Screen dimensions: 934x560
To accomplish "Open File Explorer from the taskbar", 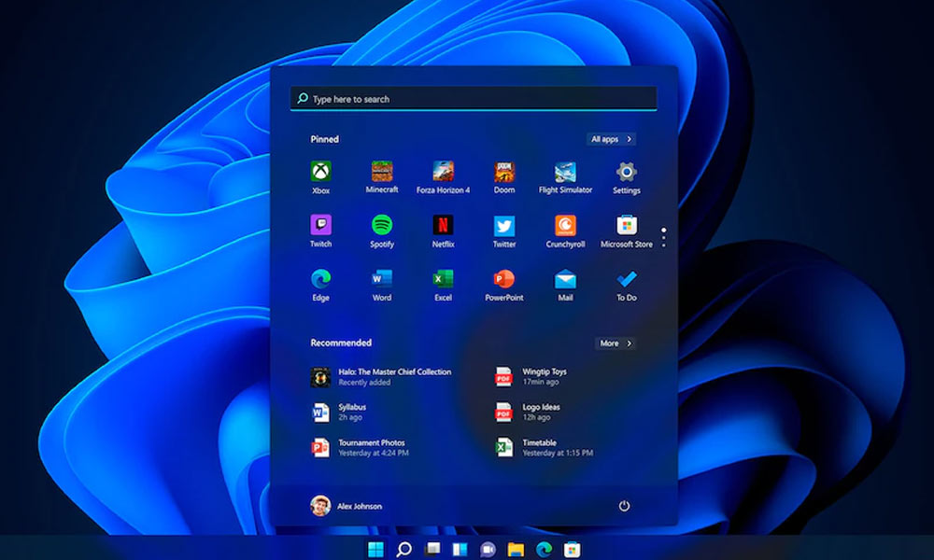I will coord(516,549).
